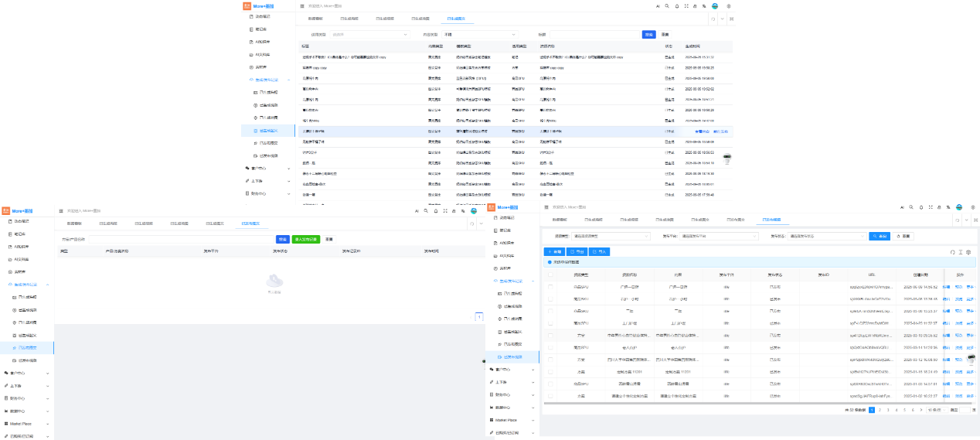Viewport: 980px width, 440px height.
Task: Select page 2 in the table pagination
Action: point(879,410)
